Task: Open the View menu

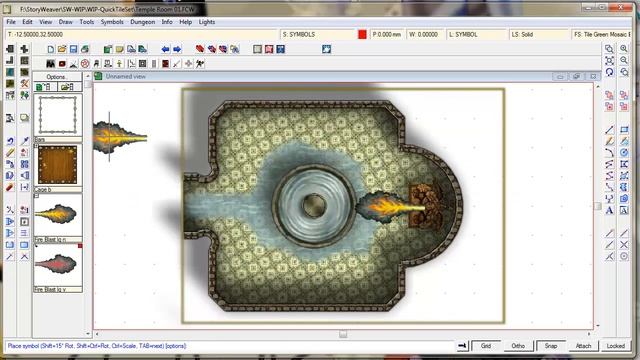Action: tap(45, 22)
